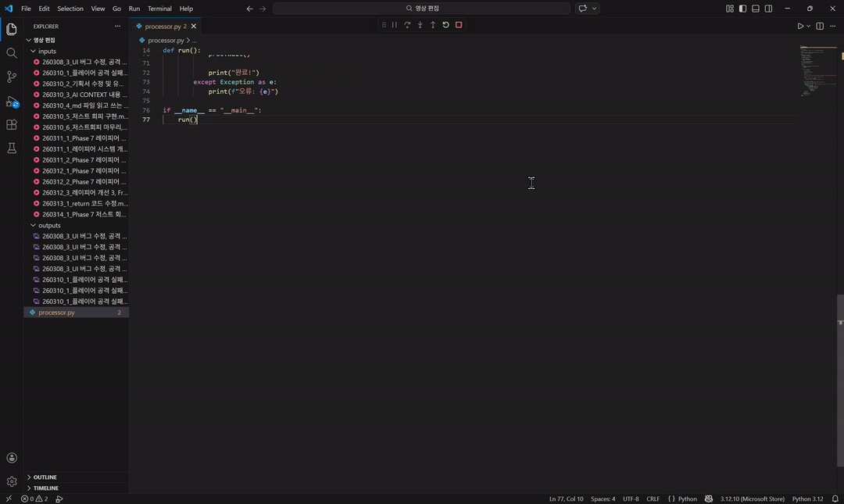Viewport: 844px width, 504px height.
Task: Open Copilot chat icon in title bar
Action: [x=582, y=9]
